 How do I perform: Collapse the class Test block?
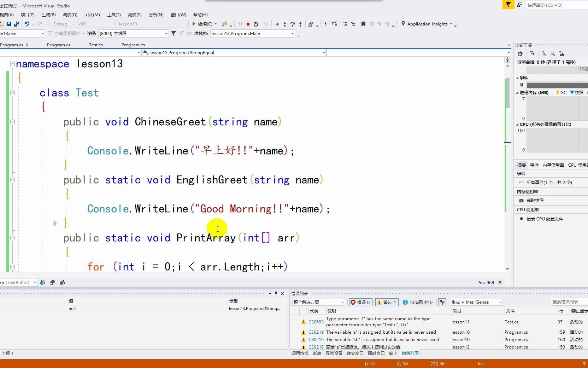[12, 93]
